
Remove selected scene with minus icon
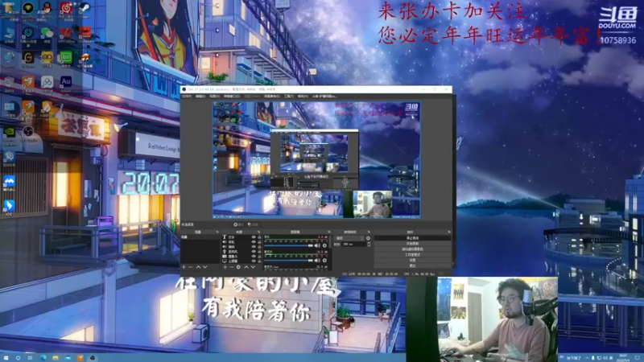point(191,267)
